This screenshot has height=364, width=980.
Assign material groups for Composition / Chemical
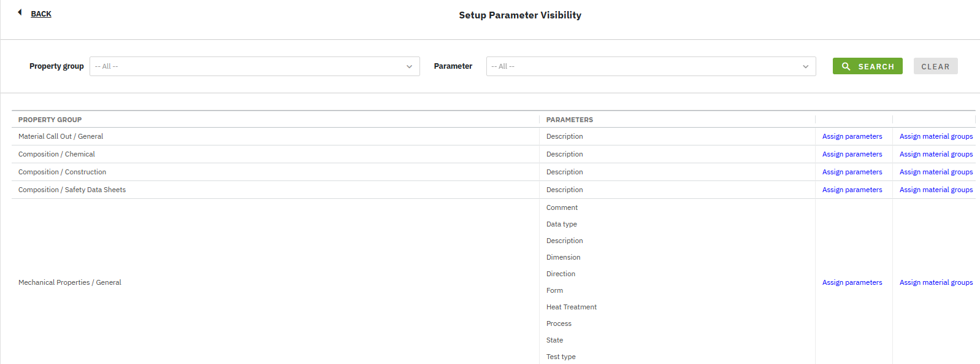(936, 154)
